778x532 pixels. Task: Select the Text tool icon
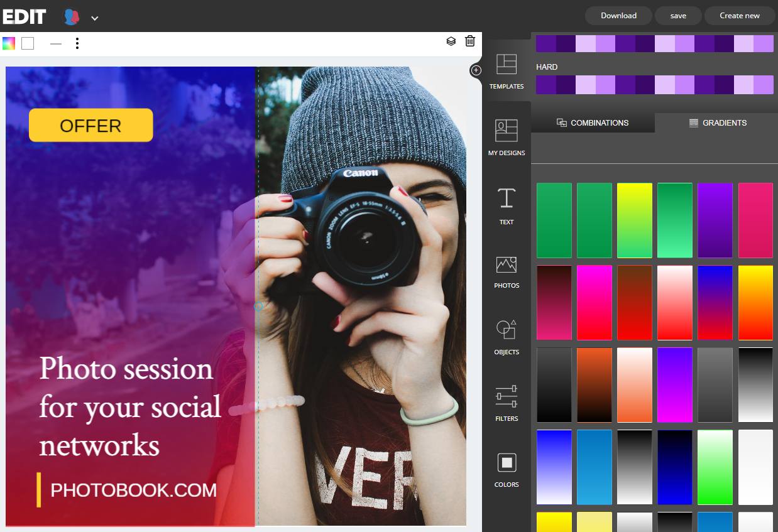pyautogui.click(x=507, y=198)
